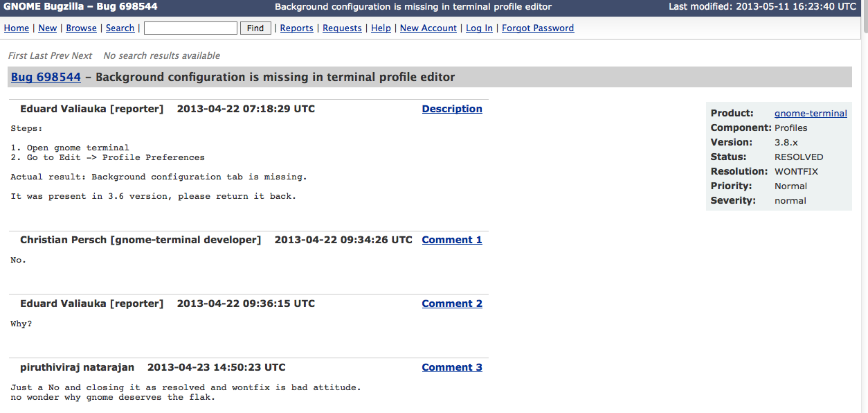Open the Reports link
This screenshot has height=413, width=868.
coord(296,28)
